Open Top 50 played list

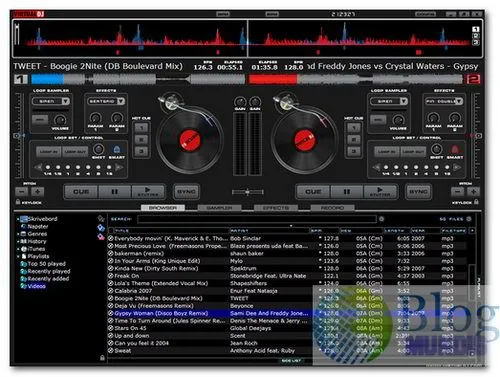(x=46, y=264)
